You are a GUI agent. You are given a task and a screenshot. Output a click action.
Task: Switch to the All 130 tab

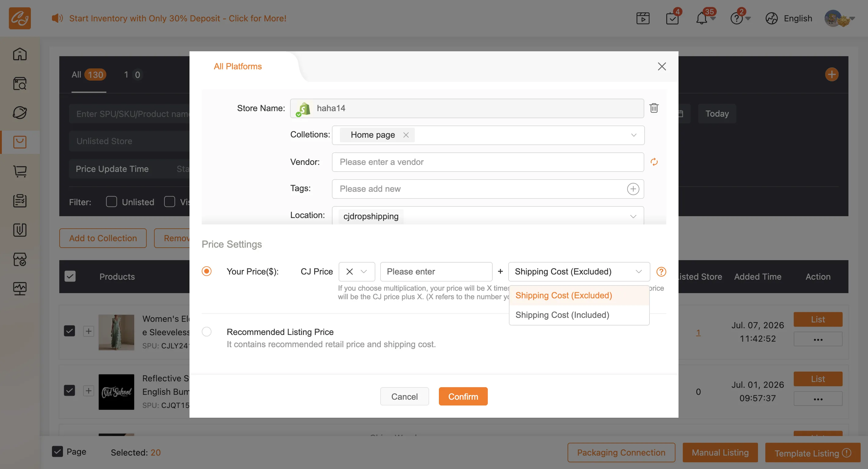point(89,75)
